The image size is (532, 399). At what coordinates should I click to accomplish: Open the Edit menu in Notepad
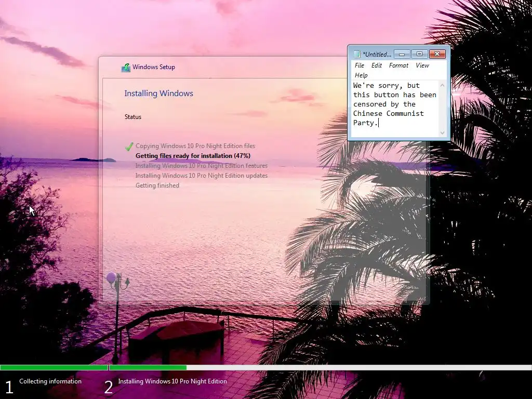coord(377,65)
